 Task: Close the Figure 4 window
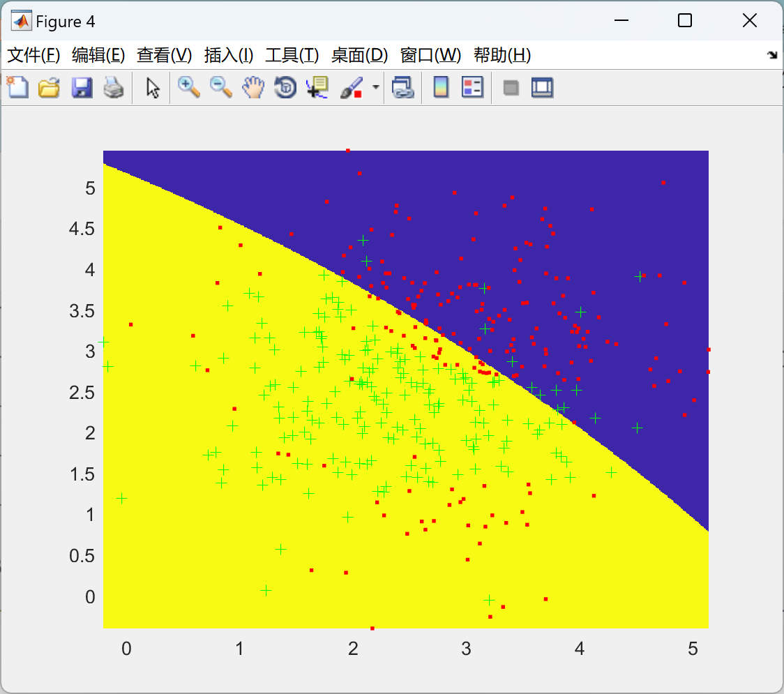pyautogui.click(x=750, y=20)
